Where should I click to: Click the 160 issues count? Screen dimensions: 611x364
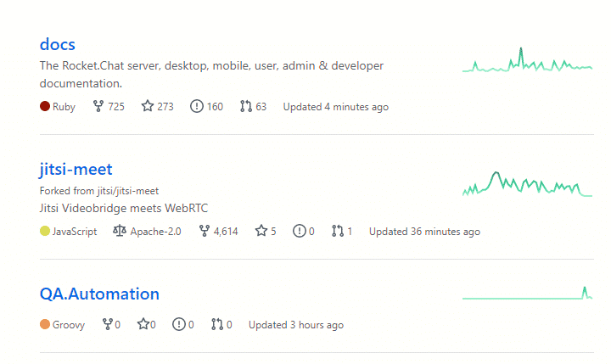[215, 107]
